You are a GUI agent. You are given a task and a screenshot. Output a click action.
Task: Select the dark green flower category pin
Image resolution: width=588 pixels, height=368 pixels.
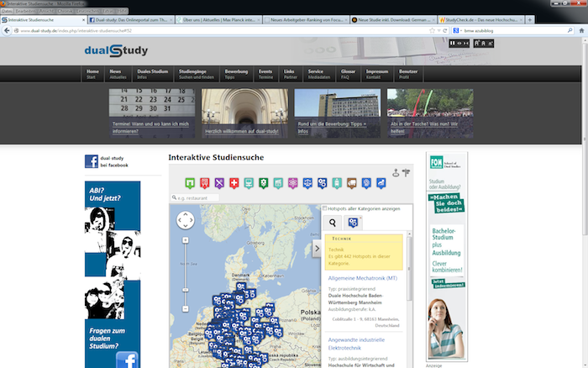click(263, 183)
